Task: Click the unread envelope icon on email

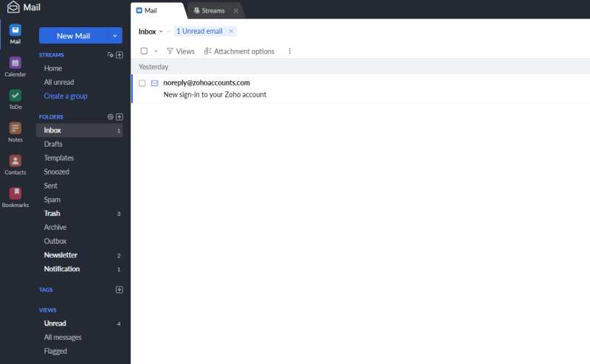Action: (155, 83)
